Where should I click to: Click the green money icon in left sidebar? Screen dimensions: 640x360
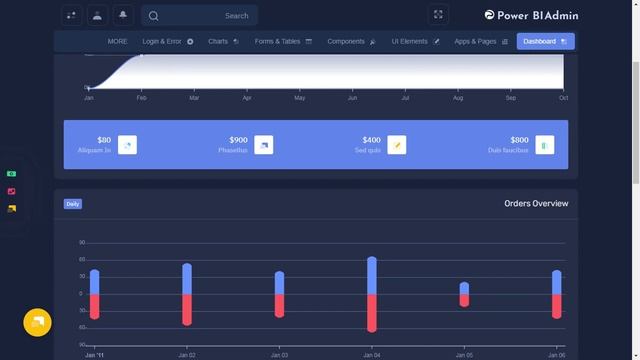[11, 174]
